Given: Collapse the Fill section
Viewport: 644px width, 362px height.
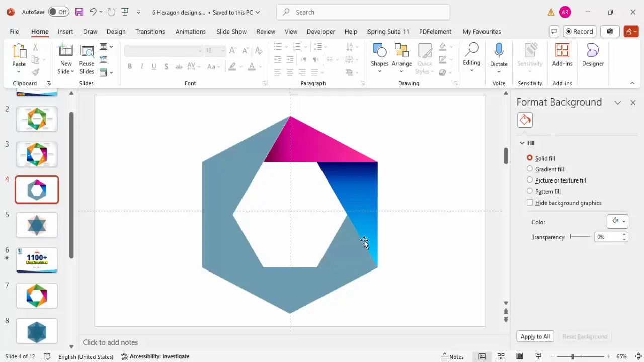Looking at the screenshot, I should click(x=522, y=143).
